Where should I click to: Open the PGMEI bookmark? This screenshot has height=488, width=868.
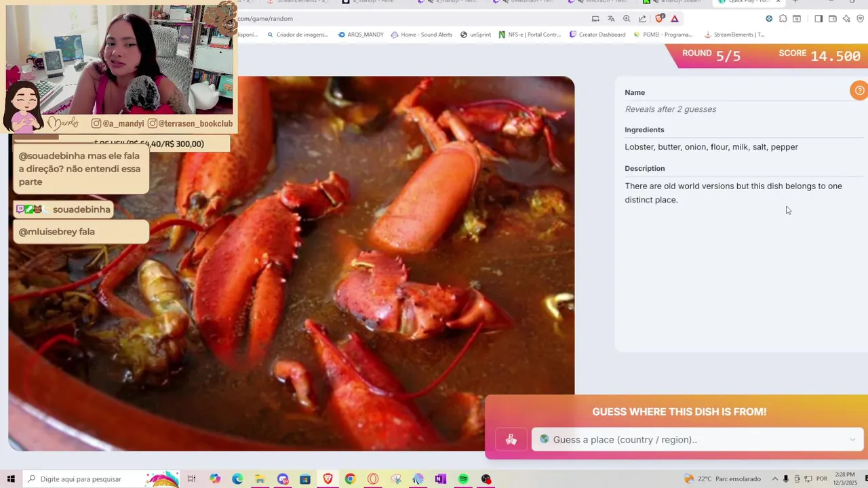663,35
